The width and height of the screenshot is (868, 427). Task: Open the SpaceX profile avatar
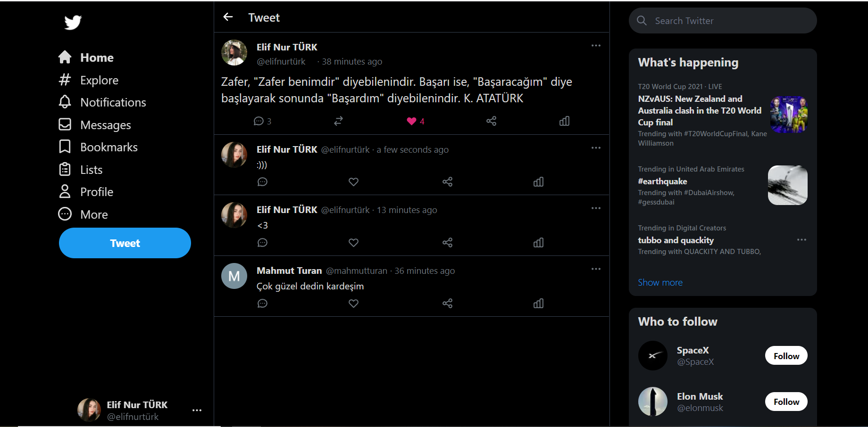pyautogui.click(x=653, y=356)
